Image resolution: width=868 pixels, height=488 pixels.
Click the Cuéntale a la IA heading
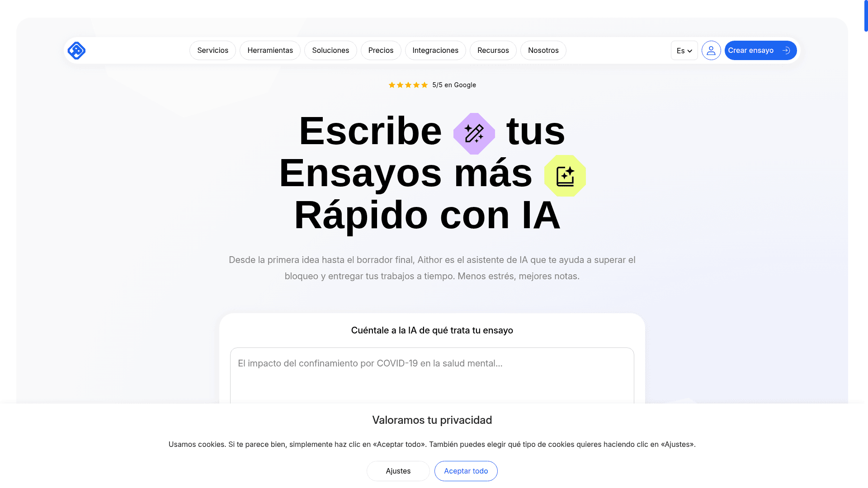click(432, 330)
